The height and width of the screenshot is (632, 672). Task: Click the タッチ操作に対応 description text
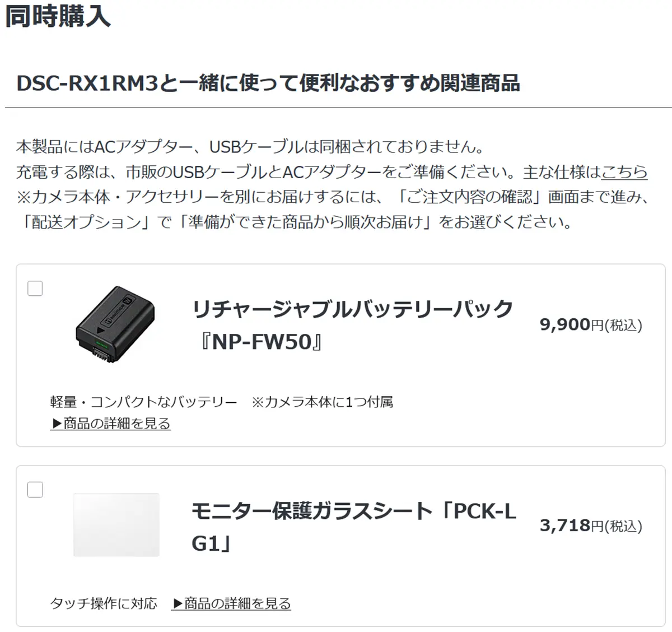coord(104,603)
